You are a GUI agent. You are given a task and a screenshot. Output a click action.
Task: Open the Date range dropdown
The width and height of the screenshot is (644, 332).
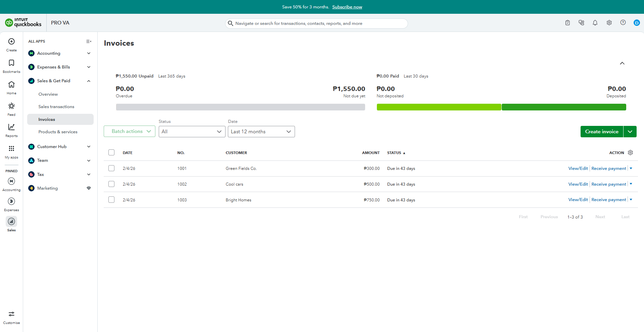[261, 132]
